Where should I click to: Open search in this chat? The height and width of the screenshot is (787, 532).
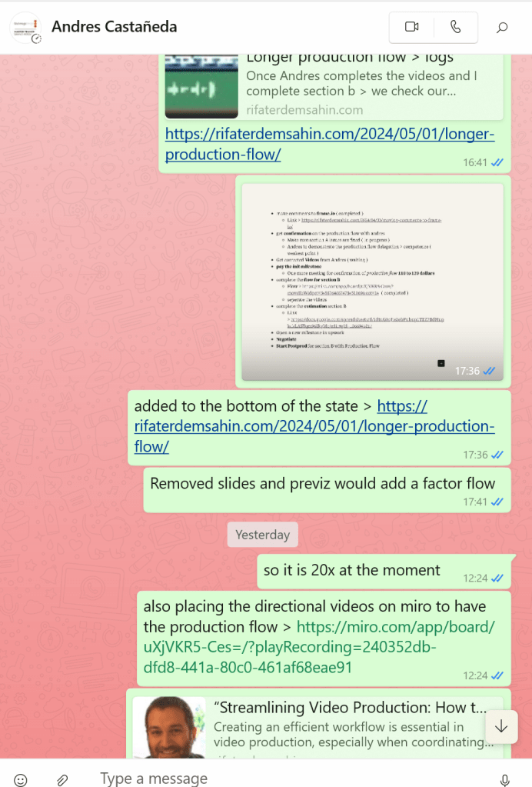pyautogui.click(x=502, y=27)
